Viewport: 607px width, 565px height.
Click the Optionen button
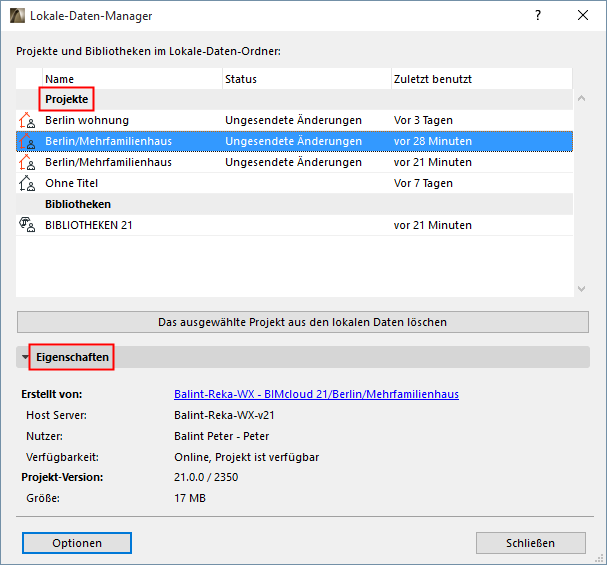(77, 543)
